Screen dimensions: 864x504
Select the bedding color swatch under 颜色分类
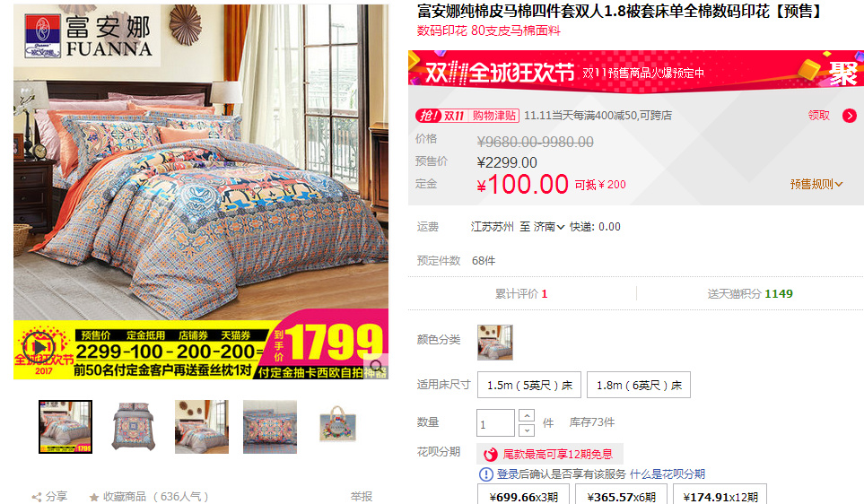(495, 342)
